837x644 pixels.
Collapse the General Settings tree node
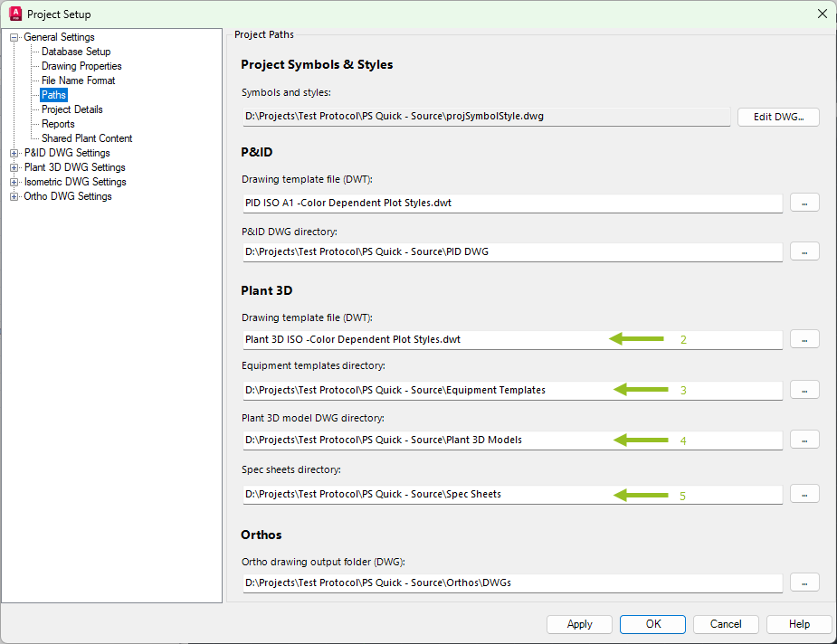[x=14, y=37]
